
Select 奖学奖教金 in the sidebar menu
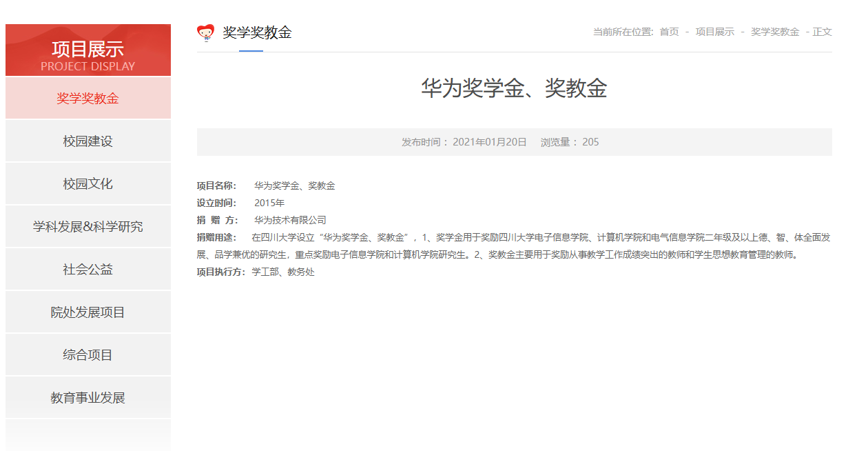tap(88, 98)
